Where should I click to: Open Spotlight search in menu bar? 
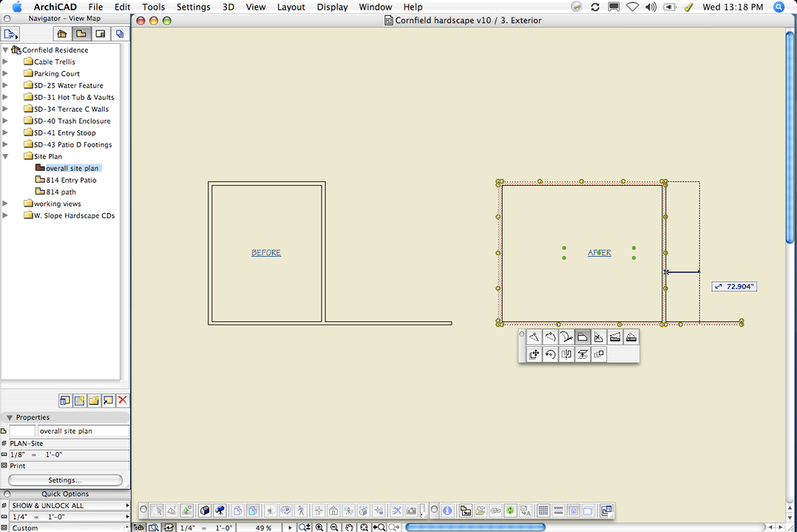pyautogui.click(x=779, y=7)
